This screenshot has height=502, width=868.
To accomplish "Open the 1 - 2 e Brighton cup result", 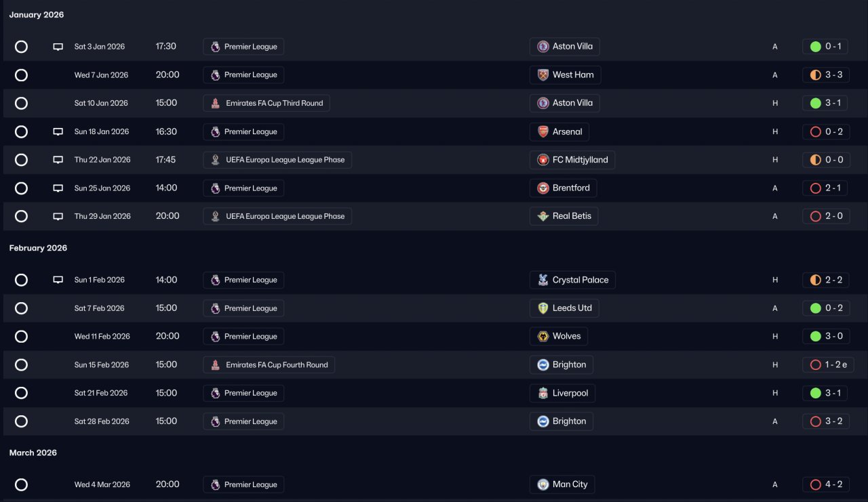I will (x=828, y=364).
